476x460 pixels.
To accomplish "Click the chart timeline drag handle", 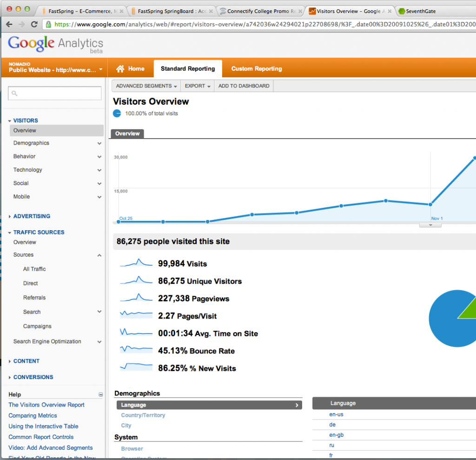I will pyautogui.click(x=430, y=226).
